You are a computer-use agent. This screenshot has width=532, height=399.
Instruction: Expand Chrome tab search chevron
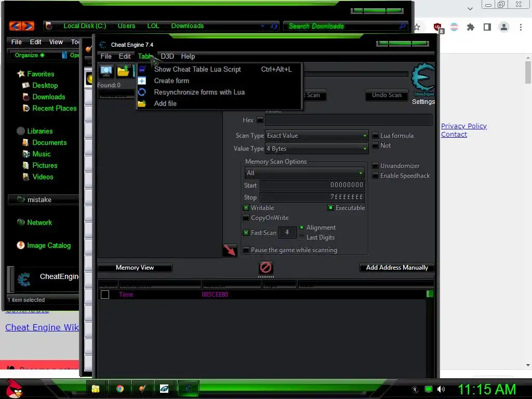pos(470,8)
